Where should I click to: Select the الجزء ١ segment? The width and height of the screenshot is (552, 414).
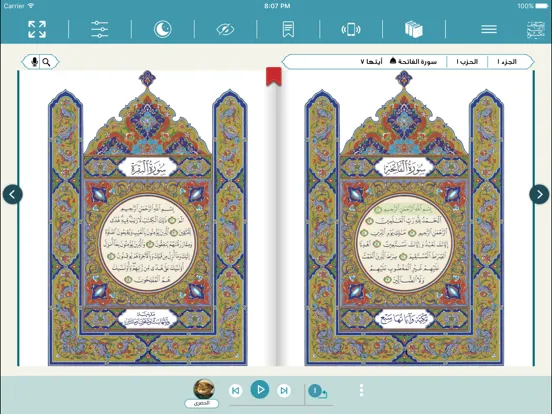click(x=507, y=62)
